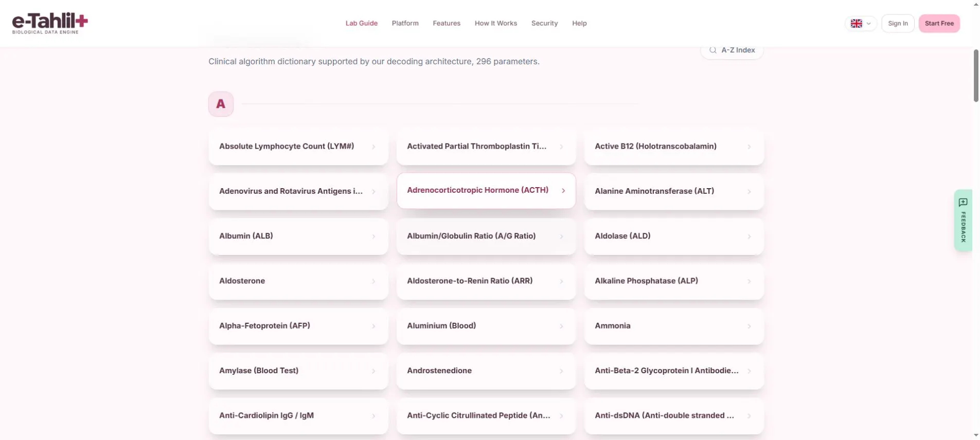Click chevron on Aldosterone card
980x440 pixels.
[x=373, y=282]
